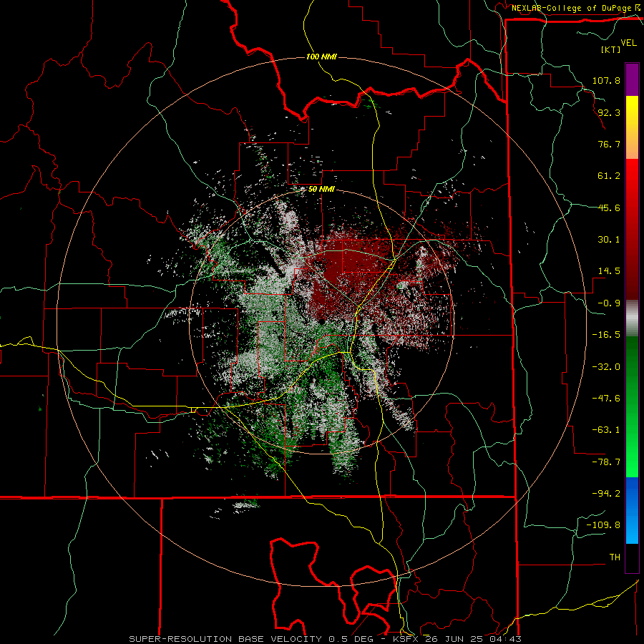This screenshot has width=644, height=644.
Task: Select the -78.7 legend value
Action: [606, 462]
